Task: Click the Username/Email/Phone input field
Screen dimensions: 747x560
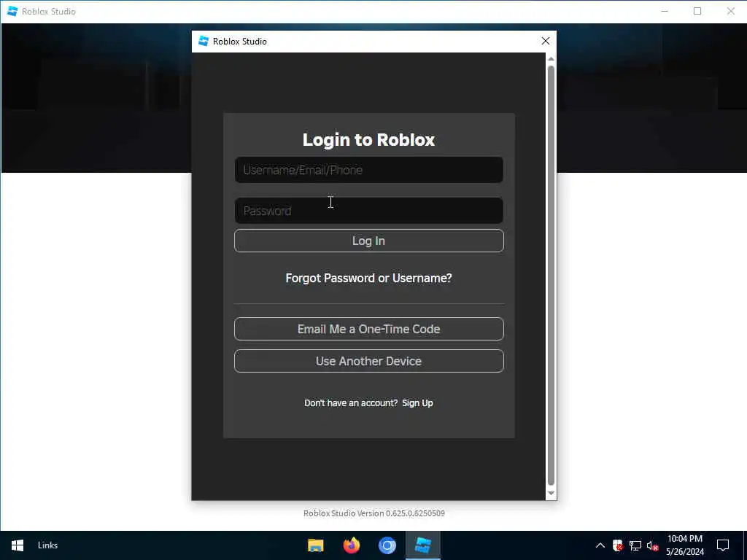Action: point(368,170)
